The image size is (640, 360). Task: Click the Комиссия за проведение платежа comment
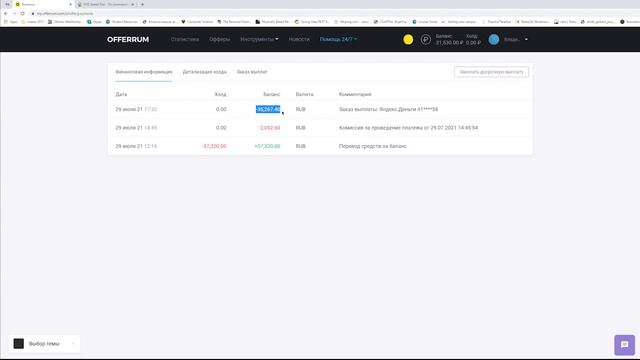pos(408,128)
